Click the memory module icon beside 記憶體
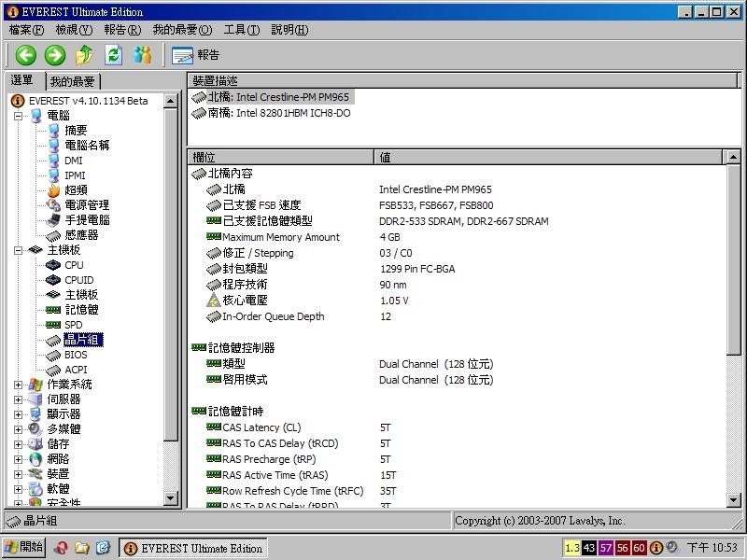Viewport: 747px width, 560px height. 53,310
